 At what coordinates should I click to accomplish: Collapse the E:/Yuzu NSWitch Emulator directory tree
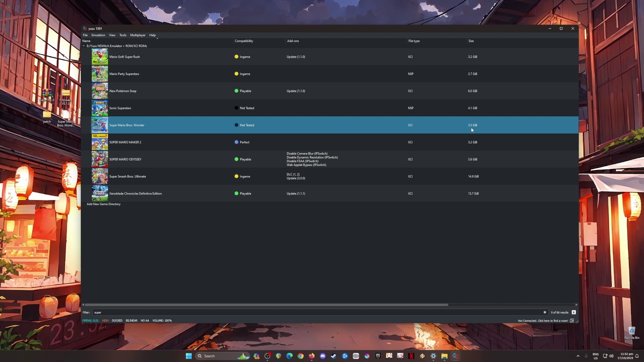pyautogui.click(x=84, y=46)
